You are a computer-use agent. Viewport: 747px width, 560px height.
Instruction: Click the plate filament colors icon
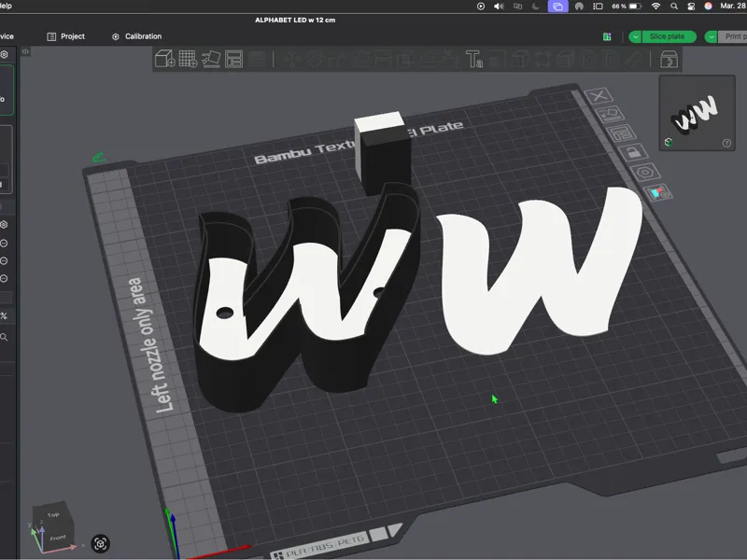(x=658, y=192)
